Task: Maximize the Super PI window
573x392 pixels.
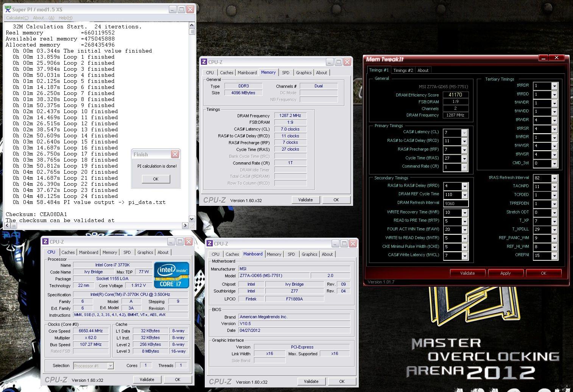Action: click(181, 9)
